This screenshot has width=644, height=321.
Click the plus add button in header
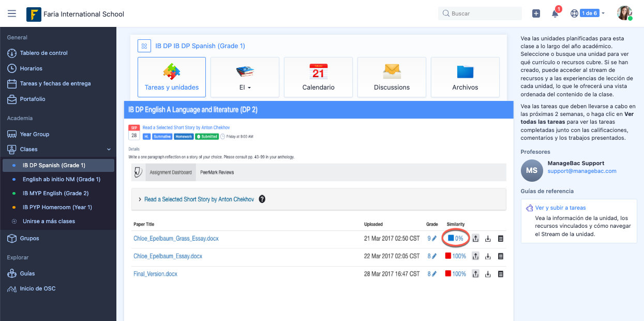[x=536, y=14]
